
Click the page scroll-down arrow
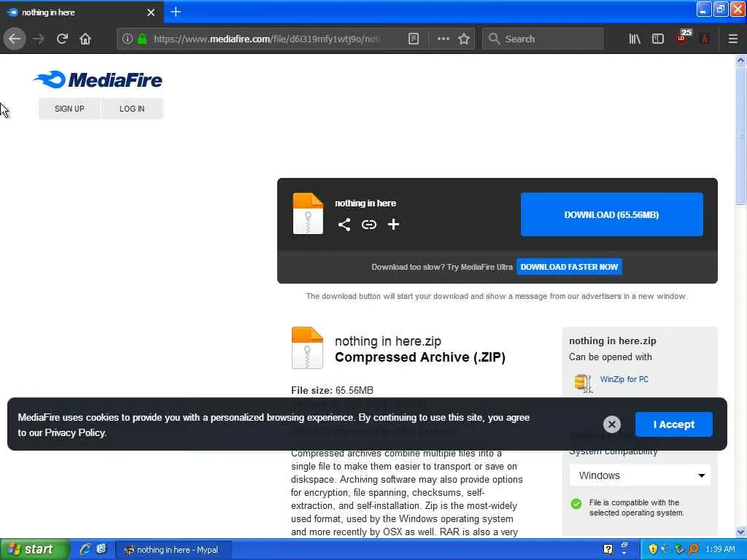(740, 532)
